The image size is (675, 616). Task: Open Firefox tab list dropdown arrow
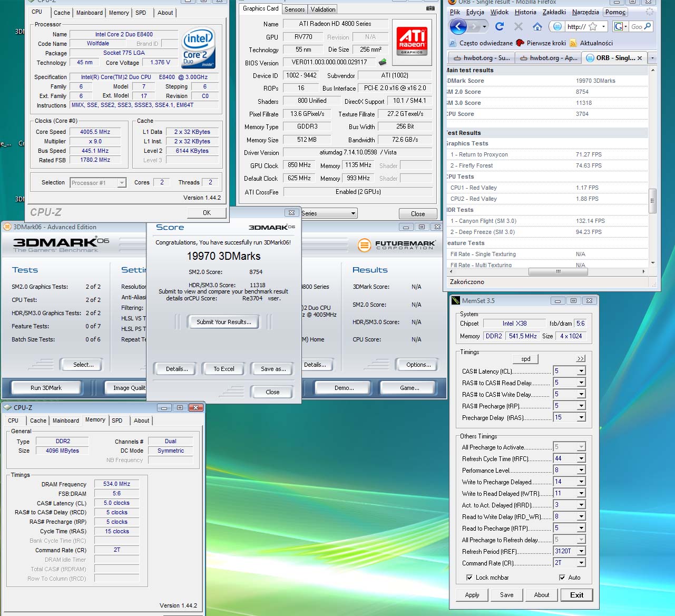653,58
